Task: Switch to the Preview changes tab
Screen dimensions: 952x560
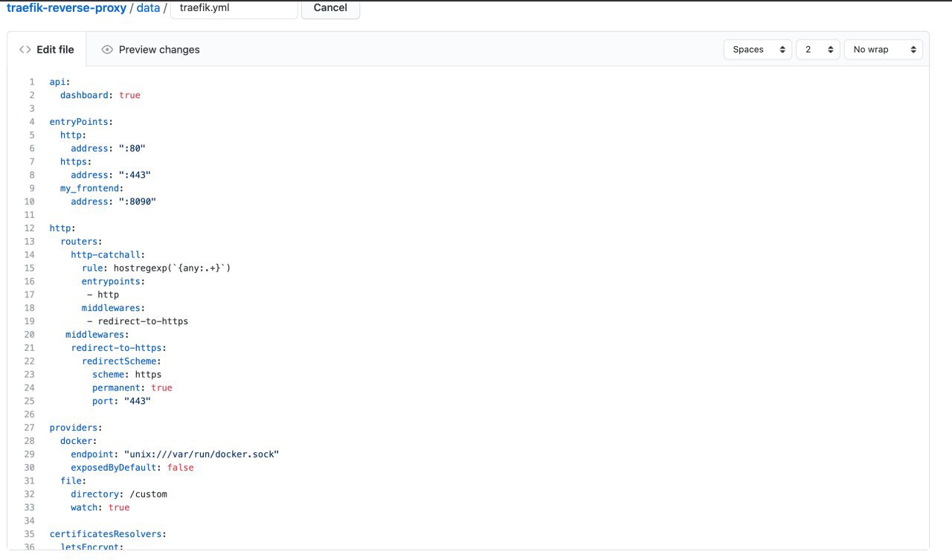Action: point(150,50)
